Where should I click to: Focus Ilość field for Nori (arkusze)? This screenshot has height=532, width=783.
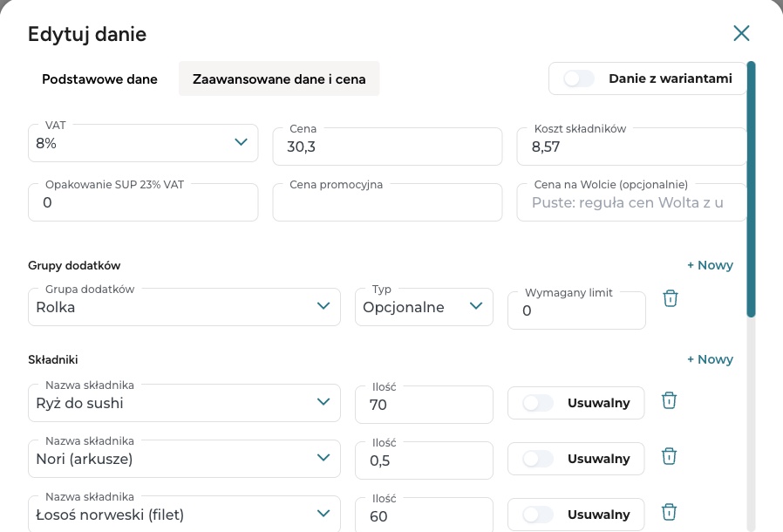tap(424, 460)
